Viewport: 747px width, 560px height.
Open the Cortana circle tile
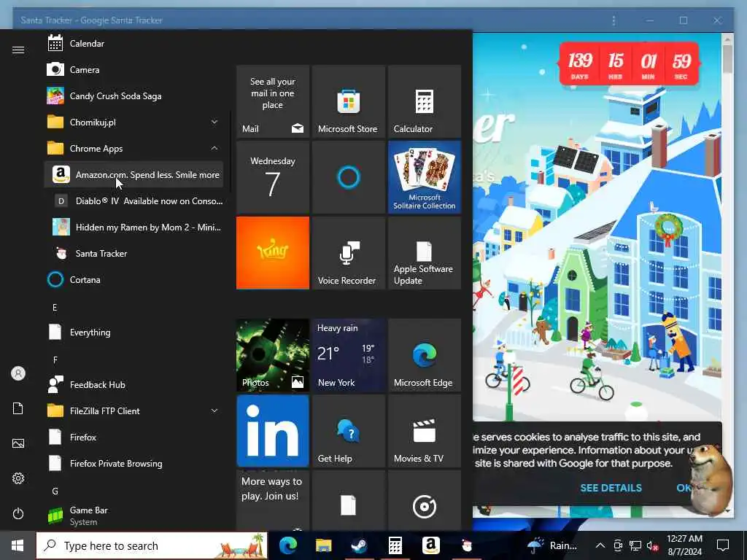pyautogui.click(x=348, y=177)
